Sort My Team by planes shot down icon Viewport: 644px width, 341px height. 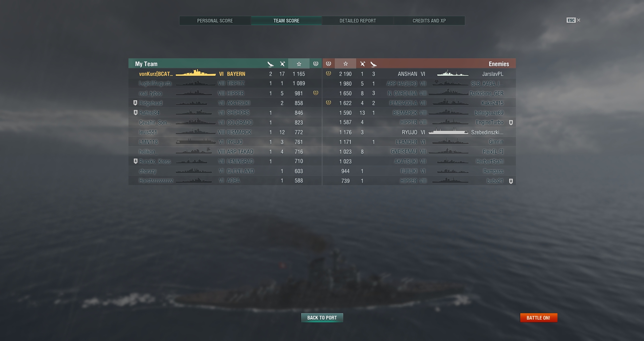coord(282,64)
